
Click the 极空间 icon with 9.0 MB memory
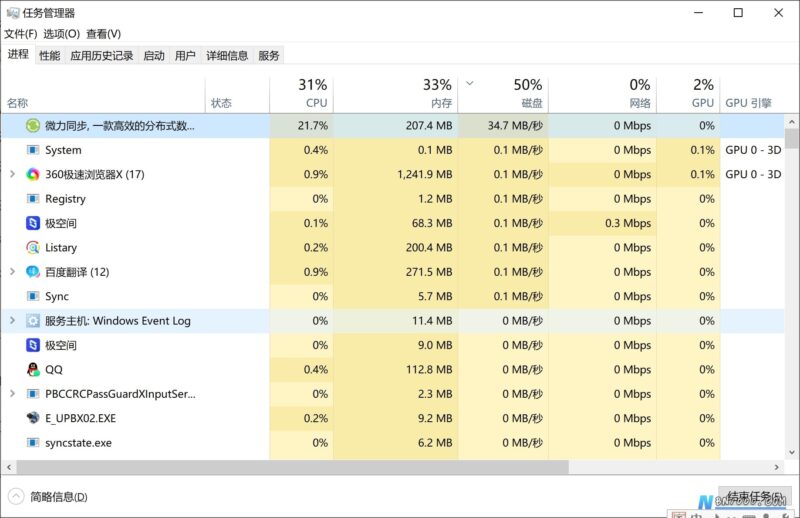[33, 346]
